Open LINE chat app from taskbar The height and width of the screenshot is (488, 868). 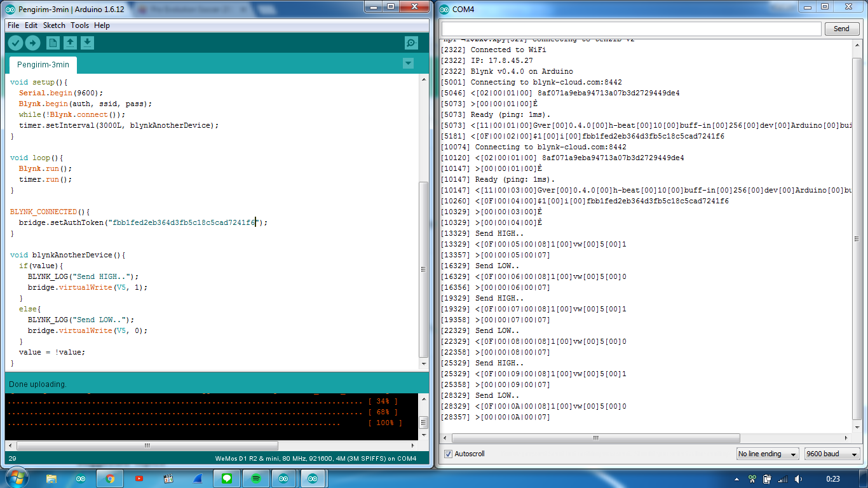pyautogui.click(x=226, y=478)
